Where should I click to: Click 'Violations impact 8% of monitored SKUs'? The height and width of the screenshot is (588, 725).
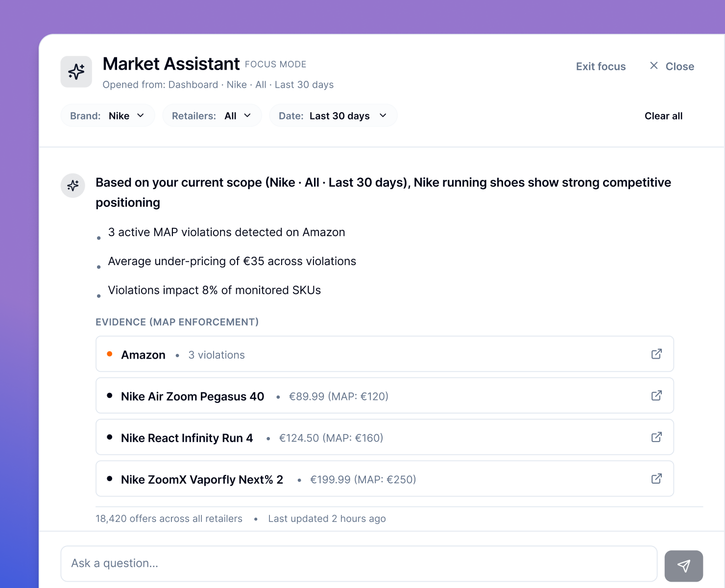tap(214, 290)
